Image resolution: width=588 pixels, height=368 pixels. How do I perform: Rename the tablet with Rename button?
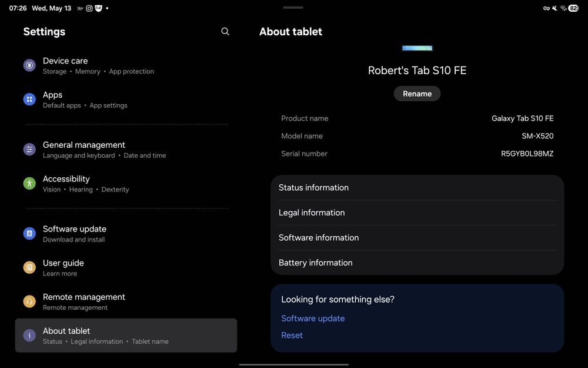click(417, 94)
